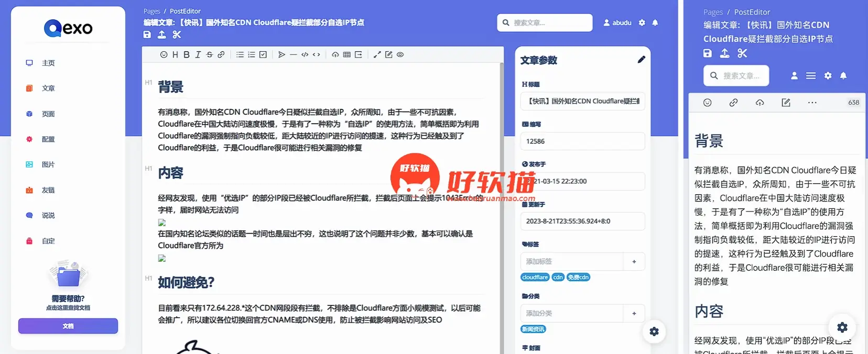
Task: Insert a table from the editor toolbar
Action: (x=347, y=54)
